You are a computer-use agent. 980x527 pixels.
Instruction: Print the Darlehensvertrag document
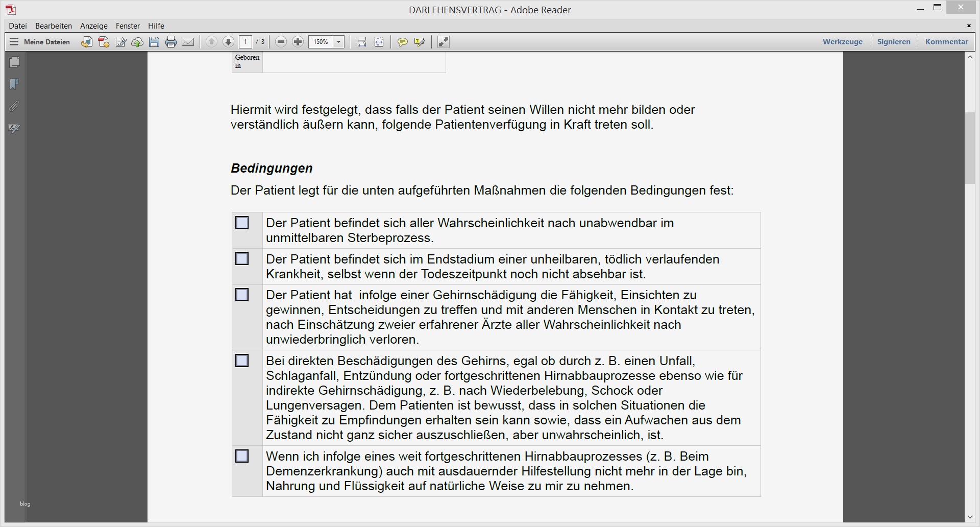coord(170,42)
